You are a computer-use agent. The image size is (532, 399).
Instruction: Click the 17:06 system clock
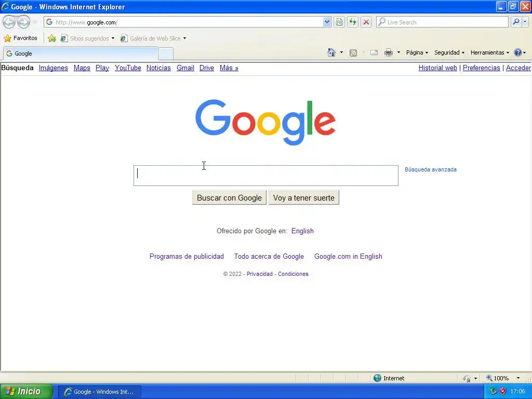518,392
